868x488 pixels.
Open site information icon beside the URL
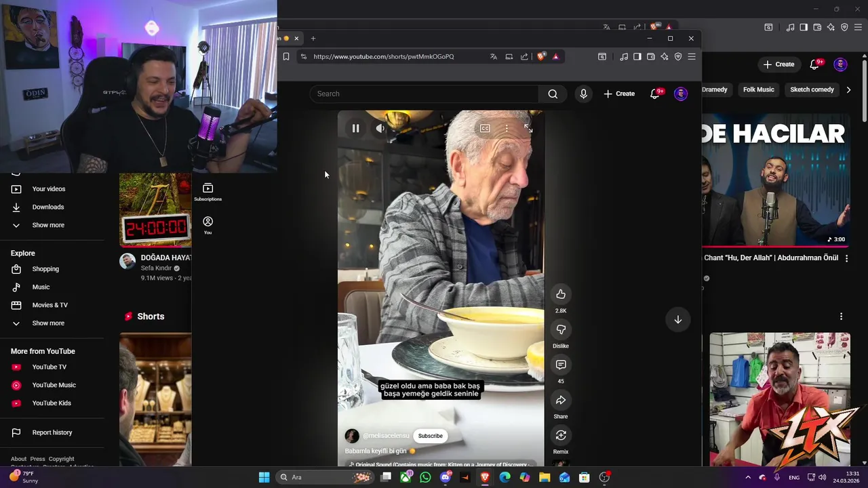[303, 57]
